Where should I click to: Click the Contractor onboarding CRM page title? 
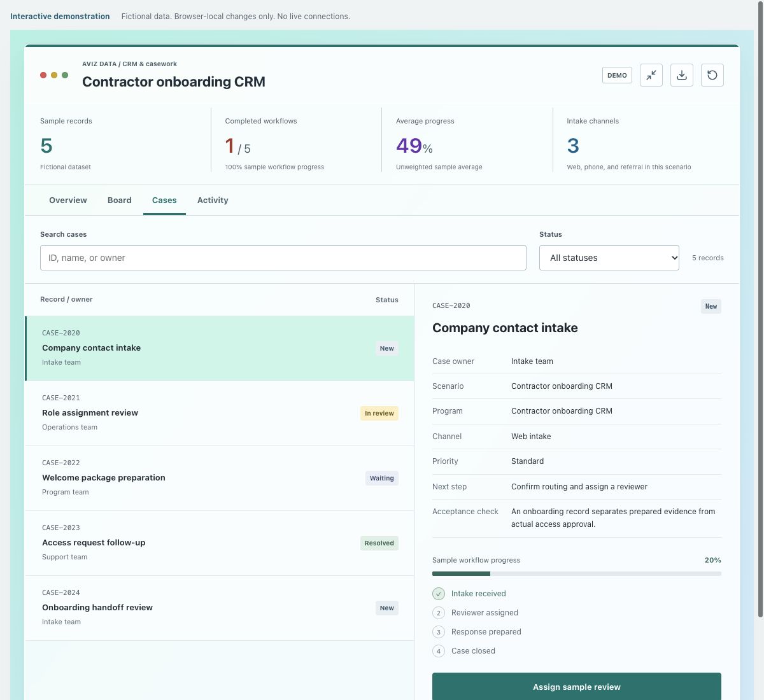point(174,81)
